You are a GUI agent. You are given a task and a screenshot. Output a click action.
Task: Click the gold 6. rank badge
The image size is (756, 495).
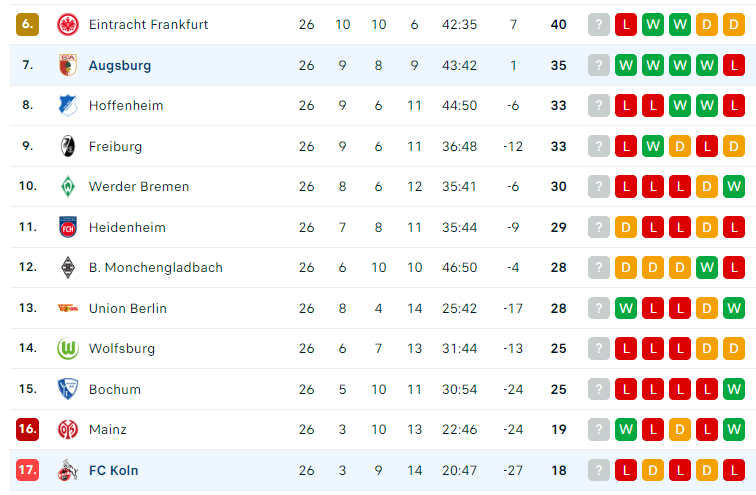tap(27, 24)
